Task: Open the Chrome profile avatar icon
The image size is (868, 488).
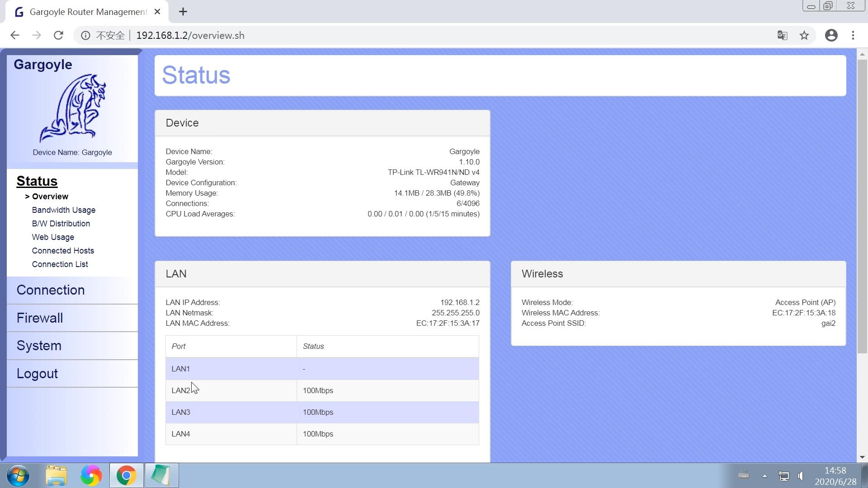Action: [831, 35]
